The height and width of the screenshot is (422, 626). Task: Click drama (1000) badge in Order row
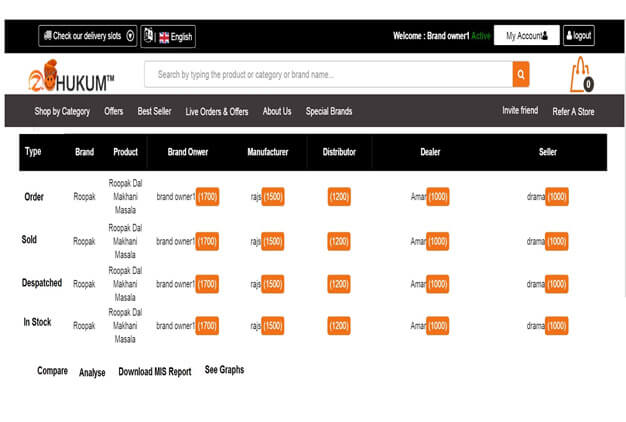557,196
